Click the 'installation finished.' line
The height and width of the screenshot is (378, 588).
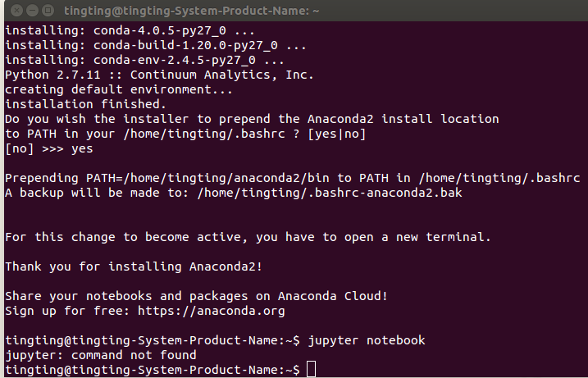[x=85, y=104]
